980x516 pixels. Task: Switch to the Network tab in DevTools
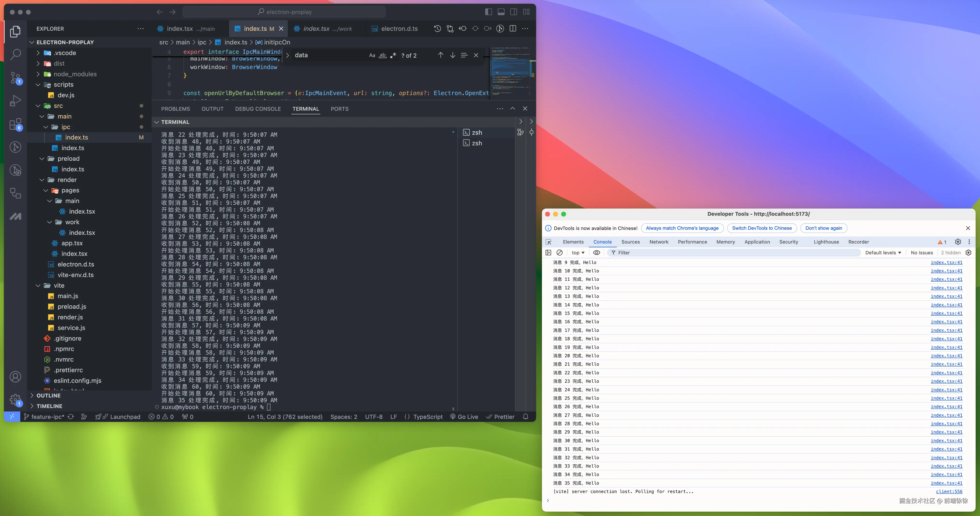point(659,242)
